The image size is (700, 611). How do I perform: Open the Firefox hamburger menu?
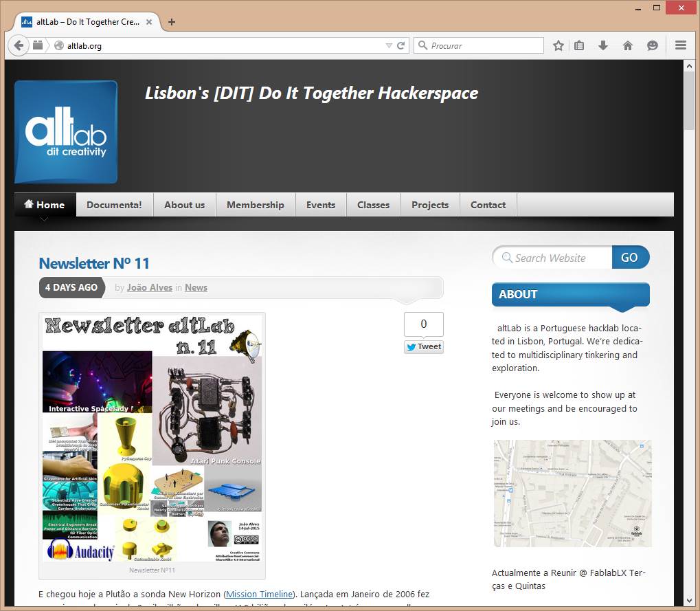coord(681,45)
